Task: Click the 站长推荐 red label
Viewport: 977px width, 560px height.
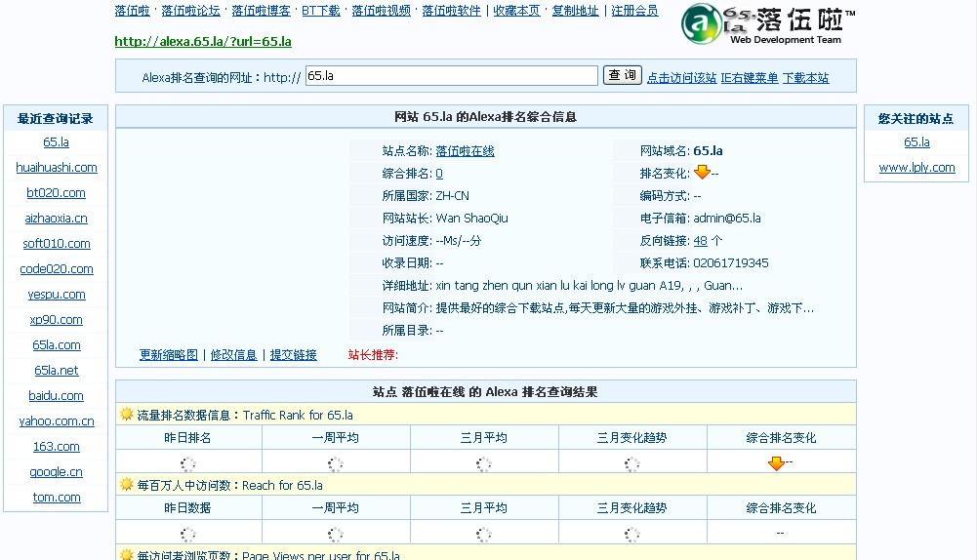Action: tap(373, 355)
